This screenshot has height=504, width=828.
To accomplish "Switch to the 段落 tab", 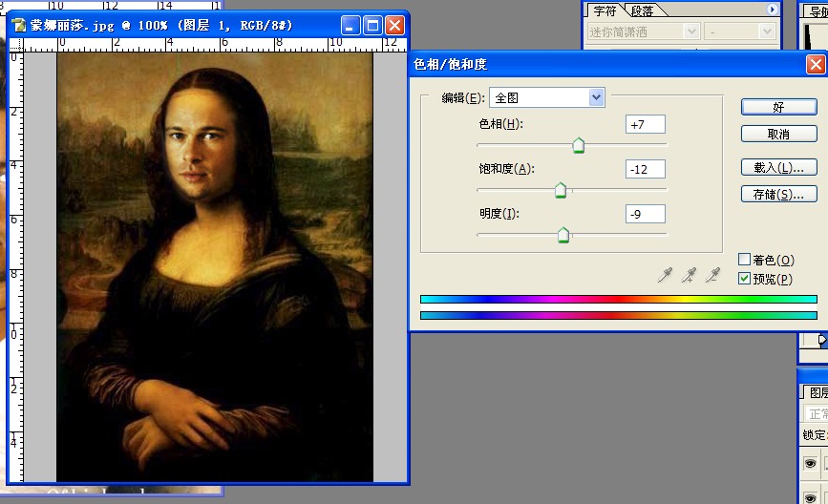I will 642,10.
